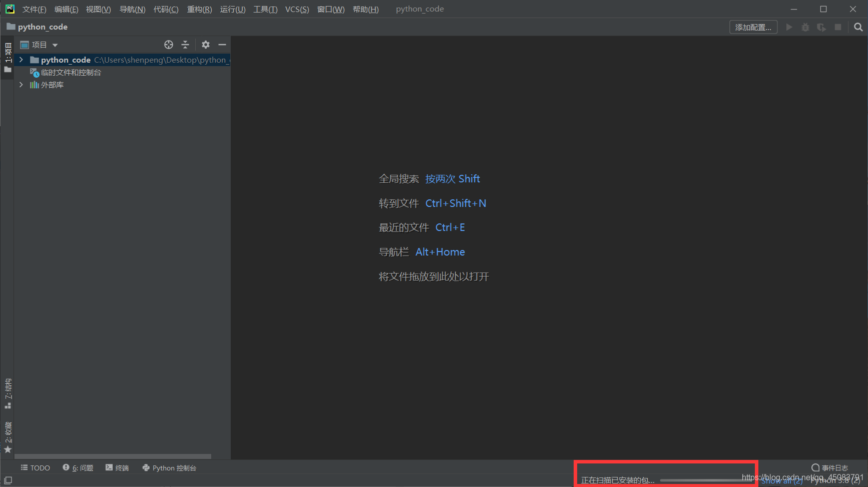Open the VCS(S) menu
This screenshot has width=868, height=487.
point(297,9)
